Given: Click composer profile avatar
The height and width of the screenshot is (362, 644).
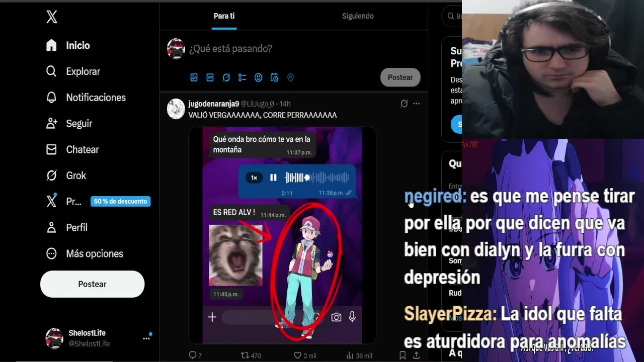Looking at the screenshot, I should tap(176, 49).
